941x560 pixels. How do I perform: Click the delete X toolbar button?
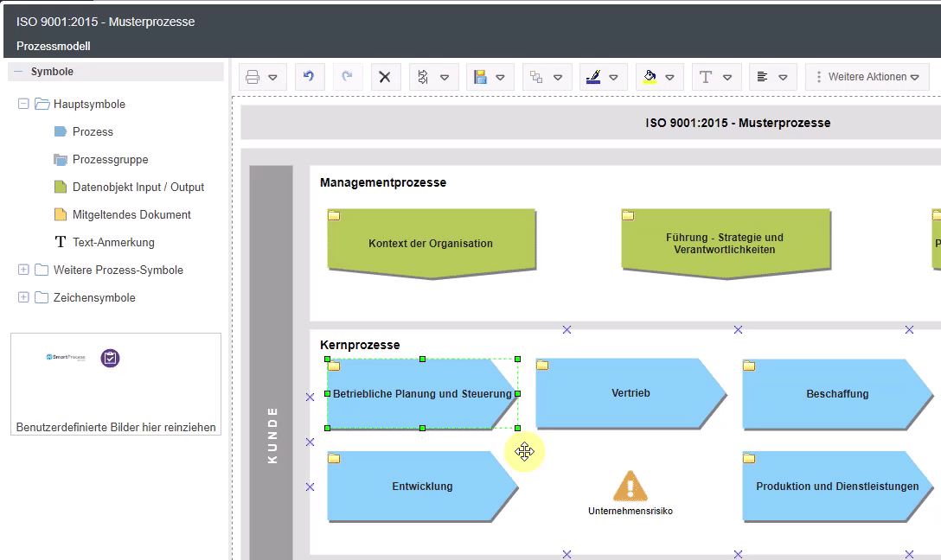385,77
